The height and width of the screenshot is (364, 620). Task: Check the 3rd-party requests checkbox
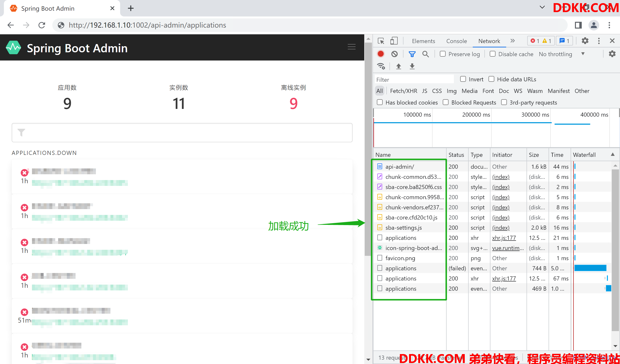click(504, 102)
